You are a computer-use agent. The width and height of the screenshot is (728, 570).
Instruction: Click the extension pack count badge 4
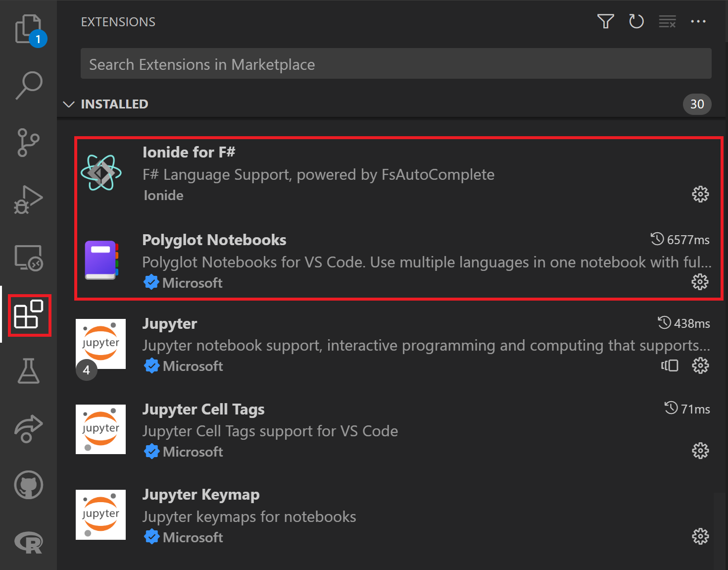coord(86,370)
